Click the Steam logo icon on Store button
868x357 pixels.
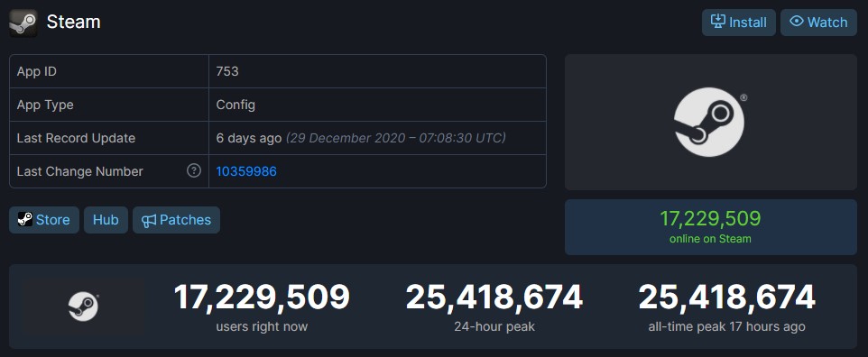tap(25, 219)
